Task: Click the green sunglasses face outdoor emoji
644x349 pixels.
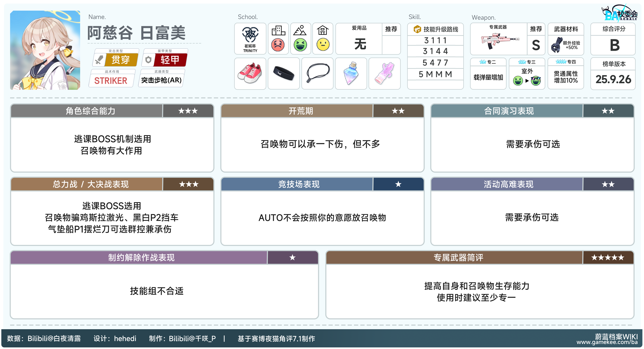Action: 536,81
